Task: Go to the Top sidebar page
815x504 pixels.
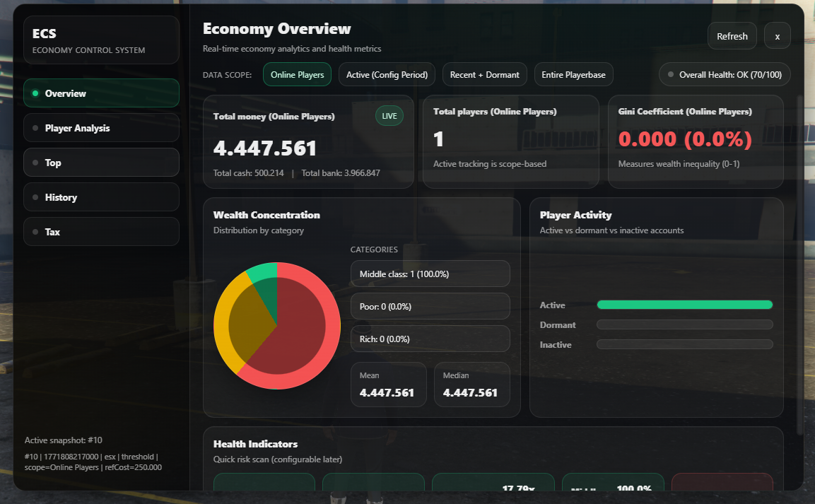Action: click(x=101, y=163)
